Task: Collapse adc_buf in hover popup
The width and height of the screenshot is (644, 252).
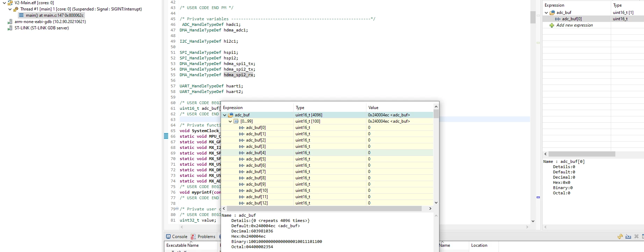Action: pyautogui.click(x=225, y=115)
